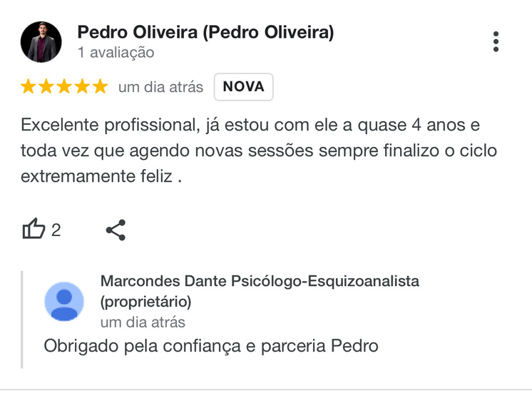
Task: Click the owner's default avatar icon
Action: pyautogui.click(x=64, y=301)
